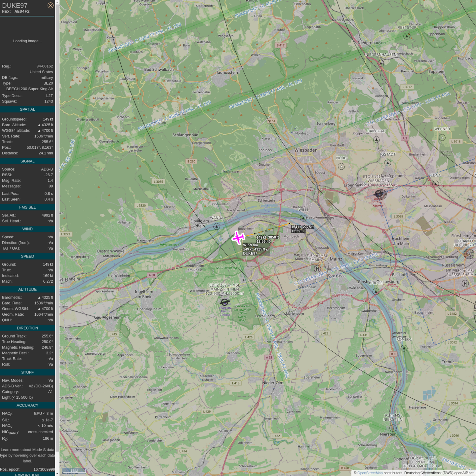Screen dimensions: 476x476
Task: Click the sidebar scrollbar down arrow
Action: click(x=57, y=473)
